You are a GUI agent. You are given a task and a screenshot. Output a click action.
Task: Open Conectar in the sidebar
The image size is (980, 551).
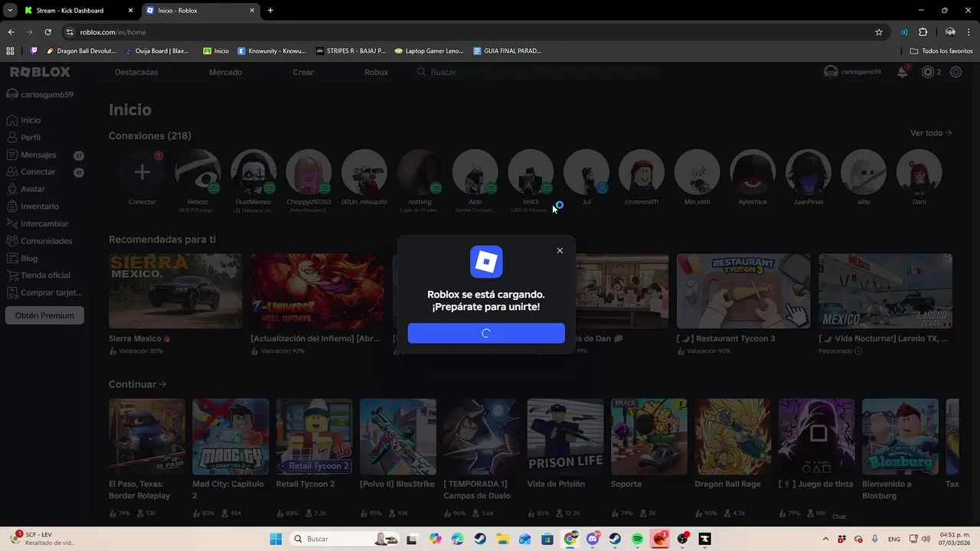(x=38, y=172)
